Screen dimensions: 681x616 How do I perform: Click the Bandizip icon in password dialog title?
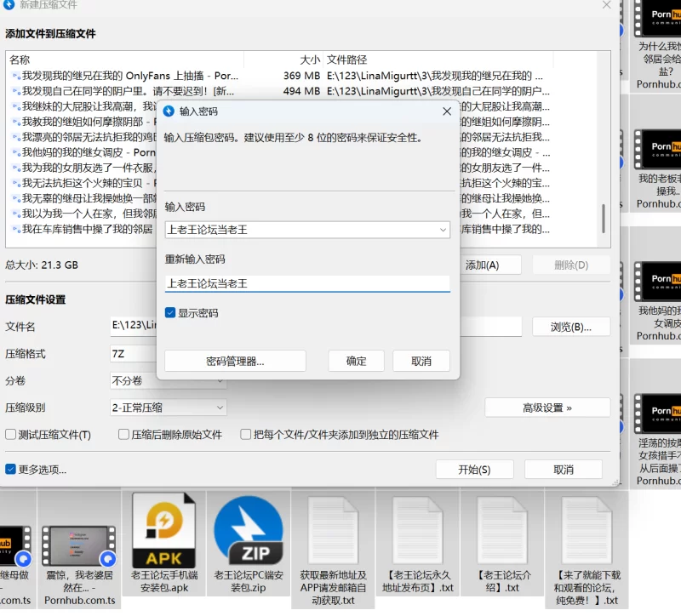pyautogui.click(x=169, y=111)
